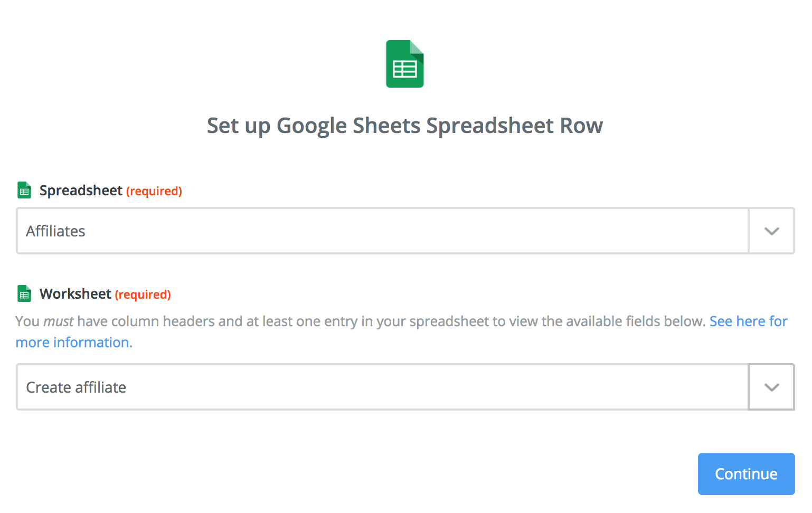Click the 'Set up Google Sheets Spreadsheet Row' heading
Screen dimensions: 812x513
click(x=405, y=126)
